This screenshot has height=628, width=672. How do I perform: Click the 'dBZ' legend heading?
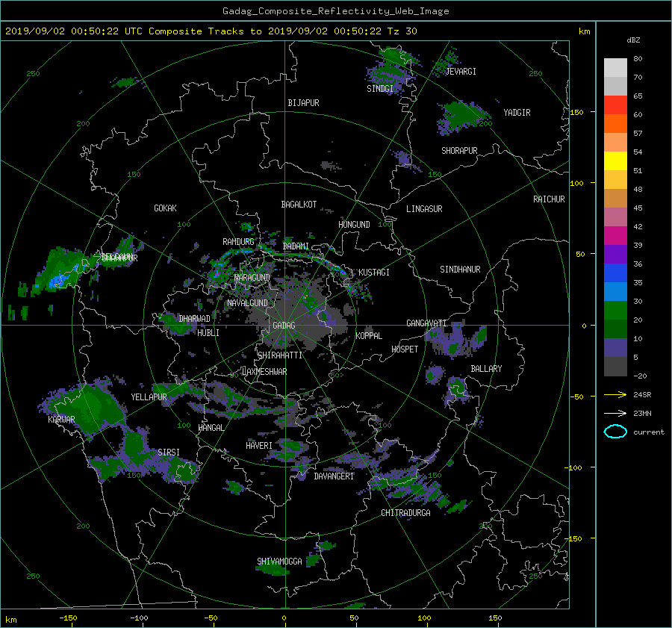[x=633, y=40]
